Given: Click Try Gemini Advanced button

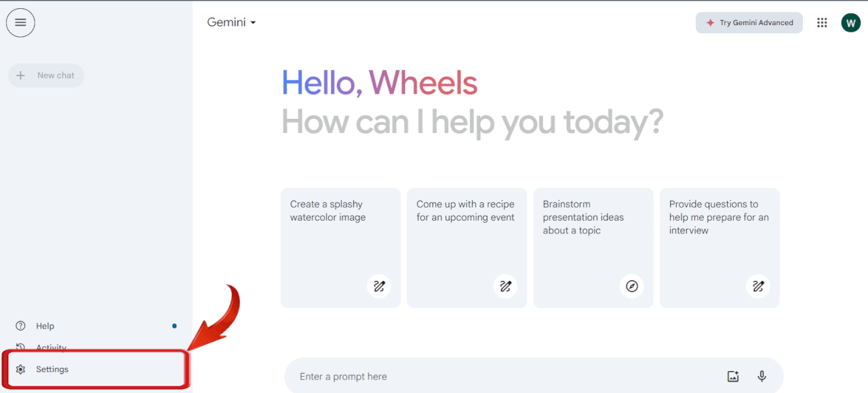Looking at the screenshot, I should point(749,22).
